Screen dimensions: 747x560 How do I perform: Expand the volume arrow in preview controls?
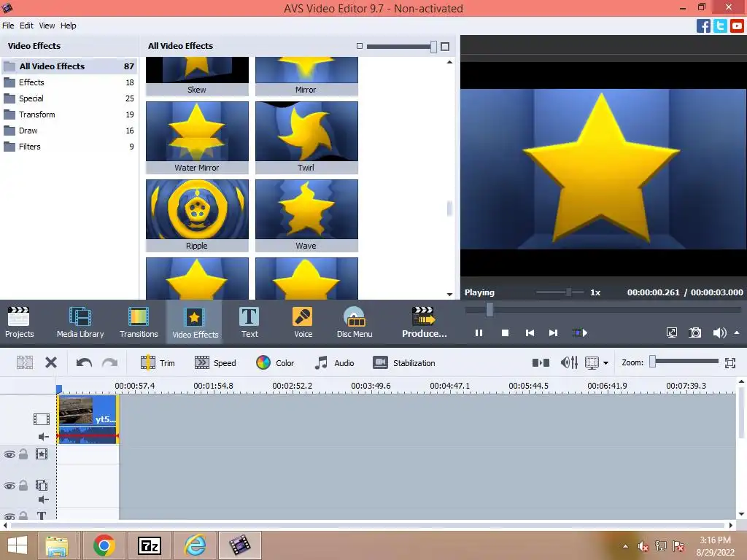point(737,332)
